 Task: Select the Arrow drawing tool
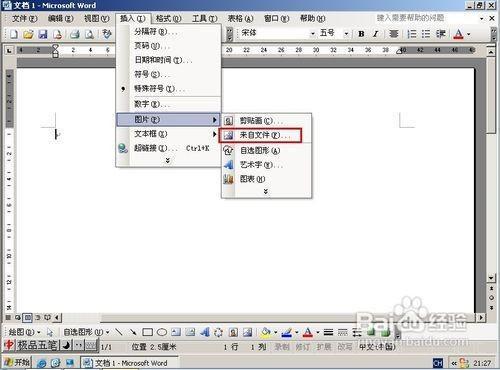tap(133, 332)
